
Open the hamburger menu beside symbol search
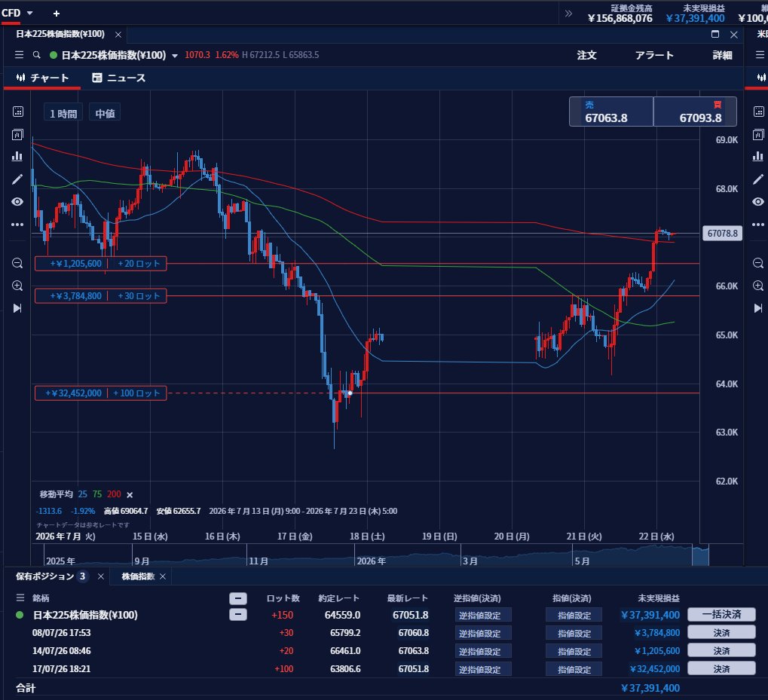click(19, 55)
